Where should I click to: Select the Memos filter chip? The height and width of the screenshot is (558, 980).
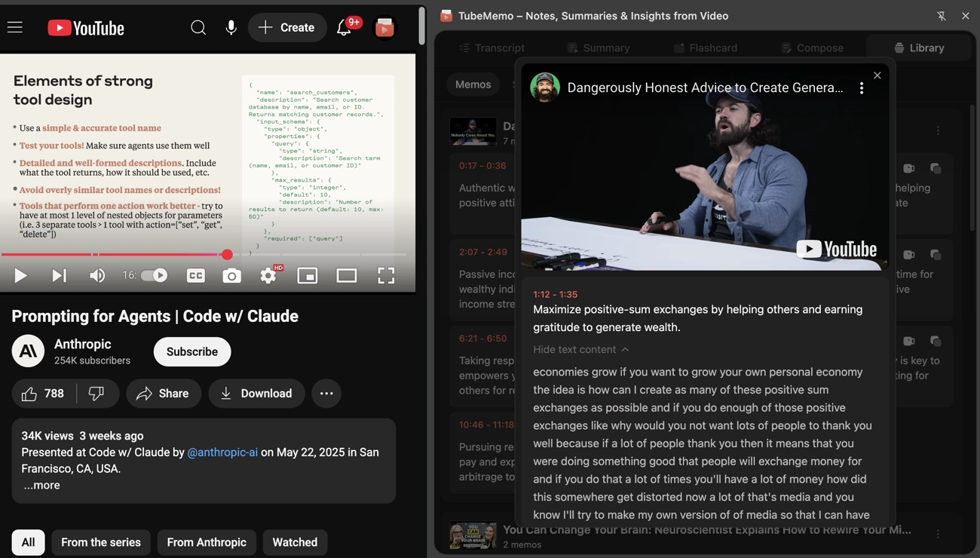pyautogui.click(x=473, y=84)
